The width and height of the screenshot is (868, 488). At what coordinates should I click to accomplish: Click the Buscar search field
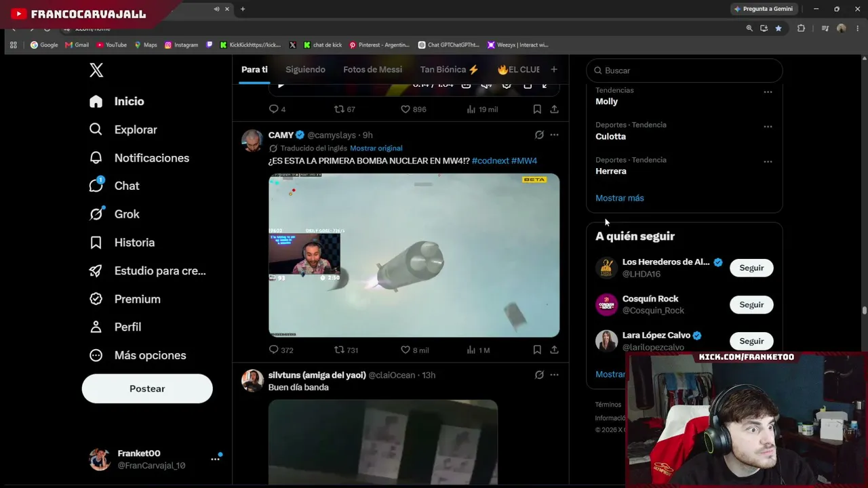coord(684,70)
